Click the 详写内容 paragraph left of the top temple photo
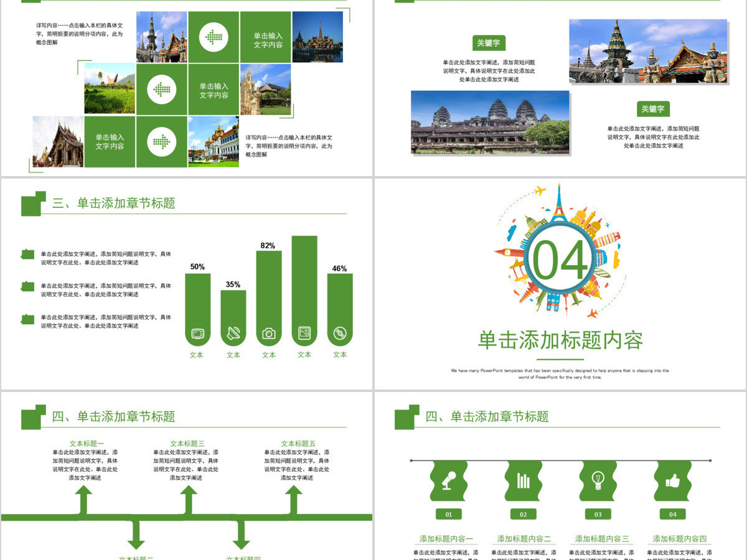The width and height of the screenshot is (747, 560). (80, 34)
